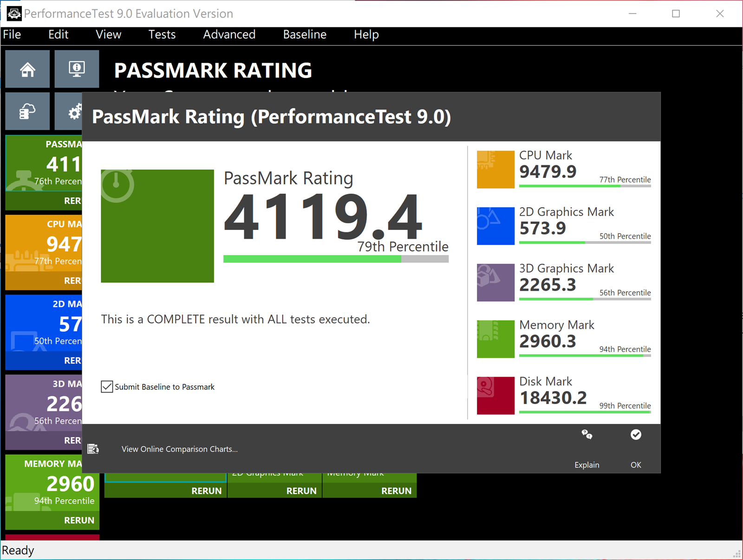This screenshot has height=560, width=743.
Task: Select the purple 3D Graphics Mark icon
Action: pyautogui.click(x=495, y=283)
